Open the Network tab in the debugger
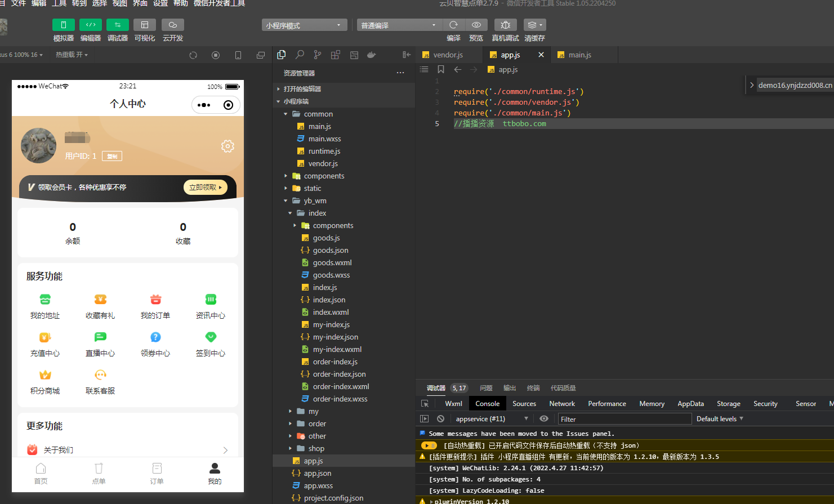The height and width of the screenshot is (504, 834). (562, 404)
